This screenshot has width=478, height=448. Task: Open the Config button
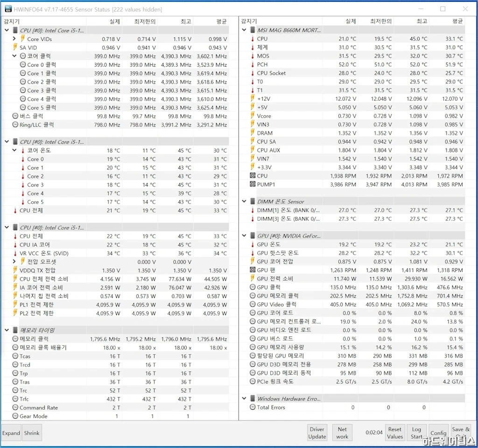pyautogui.click(x=438, y=433)
